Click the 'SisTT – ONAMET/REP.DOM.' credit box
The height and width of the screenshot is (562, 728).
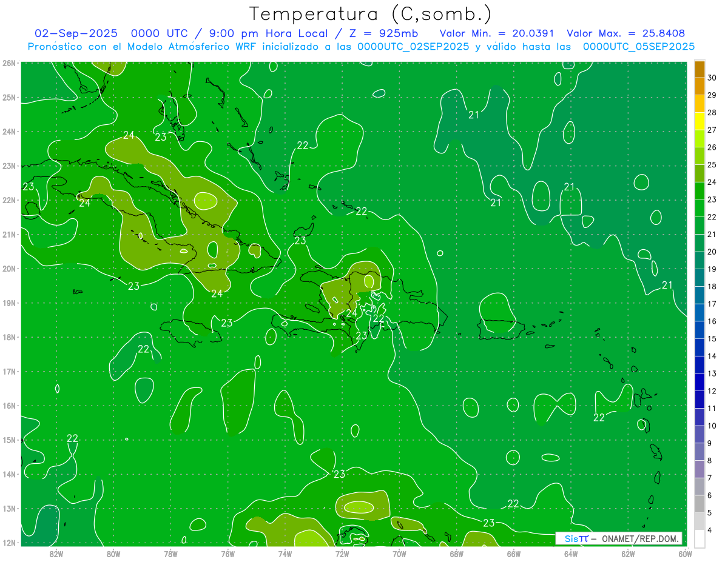point(619,538)
